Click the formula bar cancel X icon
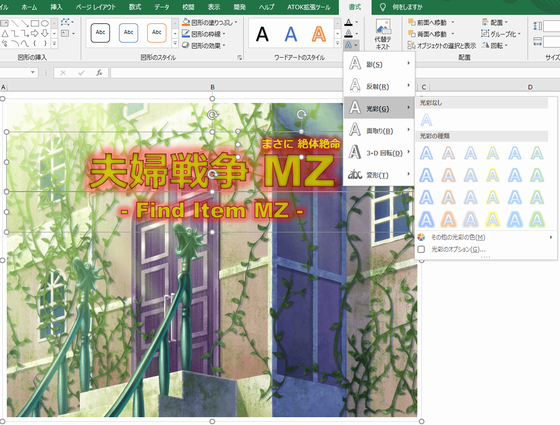Image resolution: width=560 pixels, height=425 pixels. [x=63, y=73]
